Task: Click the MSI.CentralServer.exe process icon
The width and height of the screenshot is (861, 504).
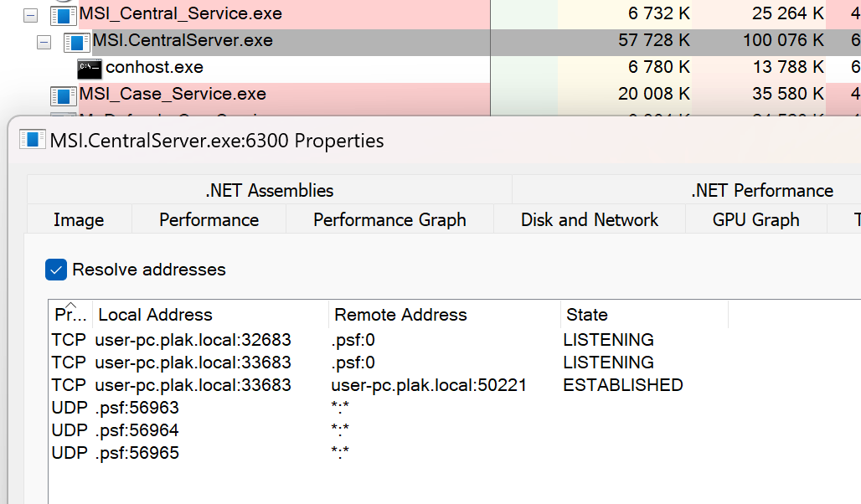Action: [x=77, y=41]
